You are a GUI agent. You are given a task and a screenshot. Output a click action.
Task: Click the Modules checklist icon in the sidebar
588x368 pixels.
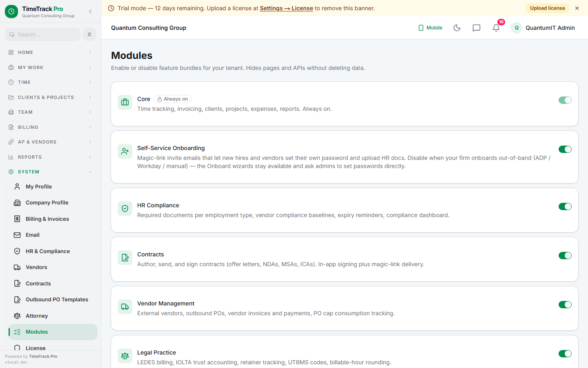[x=17, y=332]
